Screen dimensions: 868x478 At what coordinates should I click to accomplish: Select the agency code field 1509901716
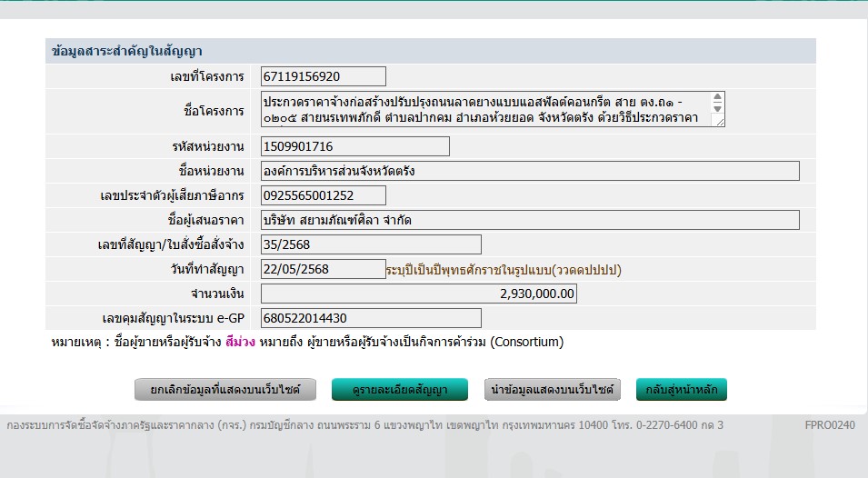(x=354, y=146)
